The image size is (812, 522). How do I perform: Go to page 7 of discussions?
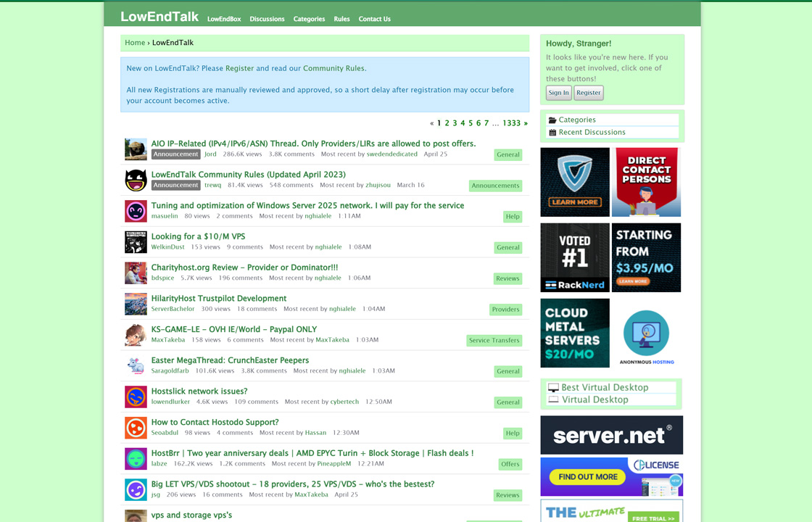point(486,123)
